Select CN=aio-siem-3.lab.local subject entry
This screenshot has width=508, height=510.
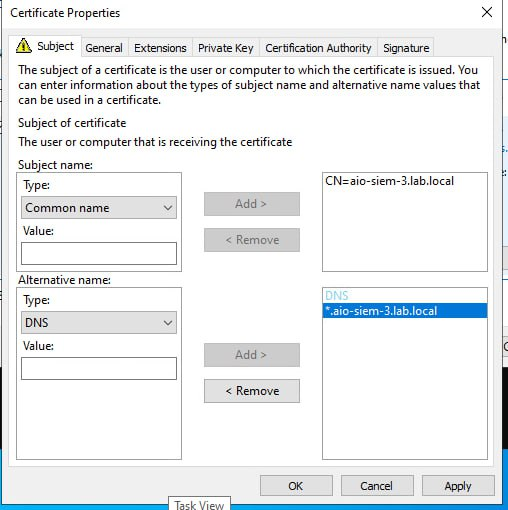tap(389, 181)
